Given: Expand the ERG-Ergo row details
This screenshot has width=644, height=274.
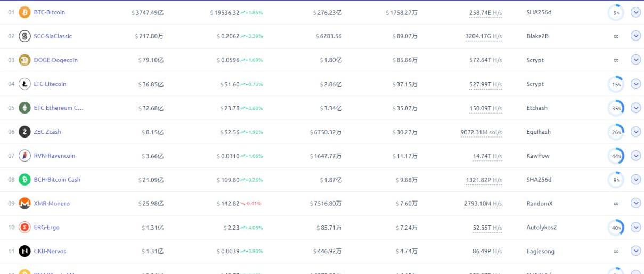Looking at the screenshot, I should [635, 228].
